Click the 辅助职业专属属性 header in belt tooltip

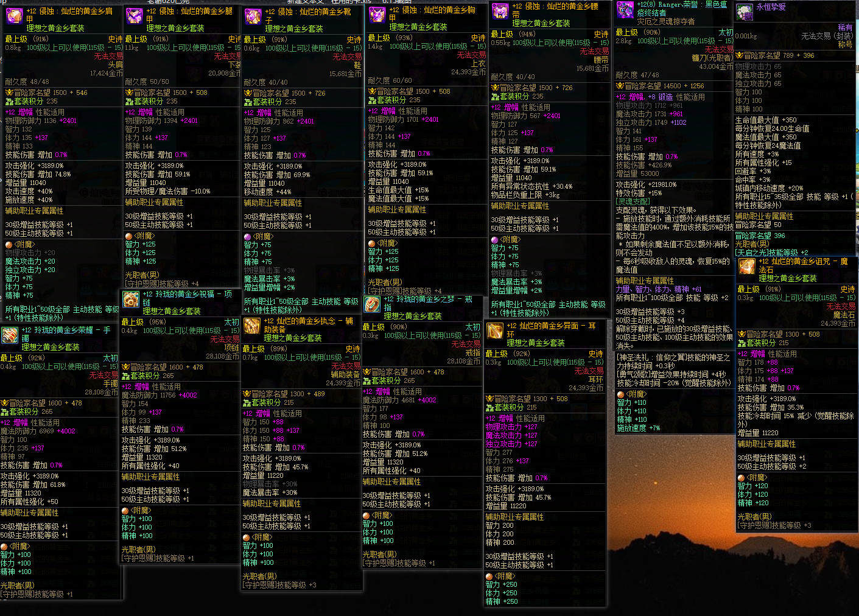(521, 206)
